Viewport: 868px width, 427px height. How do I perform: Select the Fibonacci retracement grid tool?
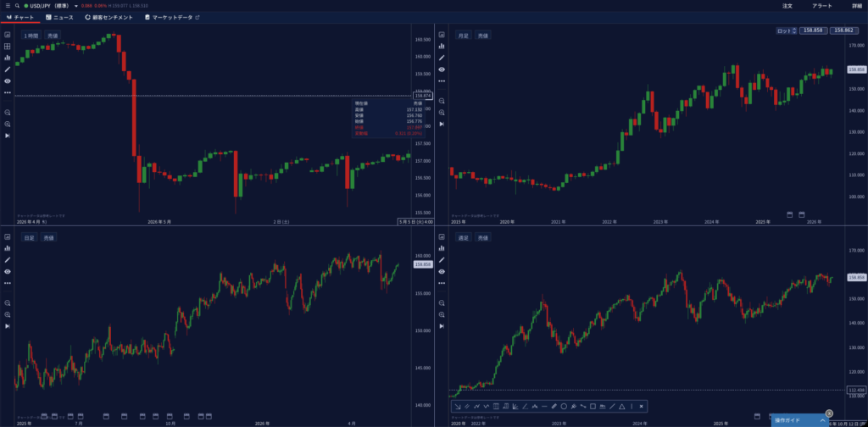[x=496, y=407]
